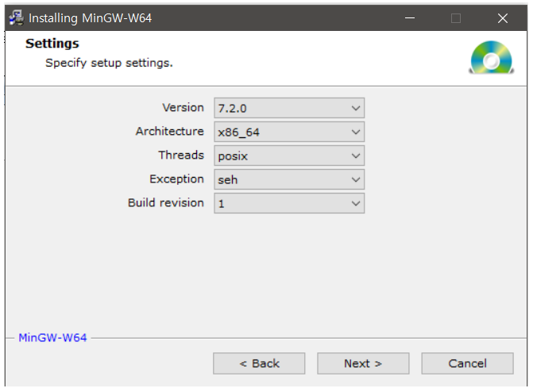The height and width of the screenshot is (392, 533).
Task: Open the Architecture x86_64 dropdown
Action: [289, 132]
